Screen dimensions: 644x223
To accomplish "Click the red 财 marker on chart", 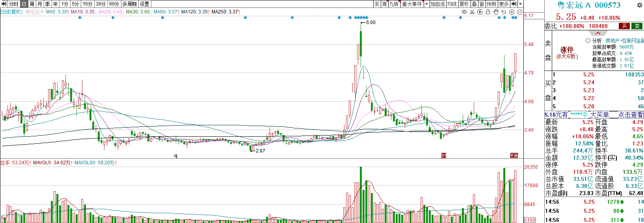I will (x=444, y=156).
